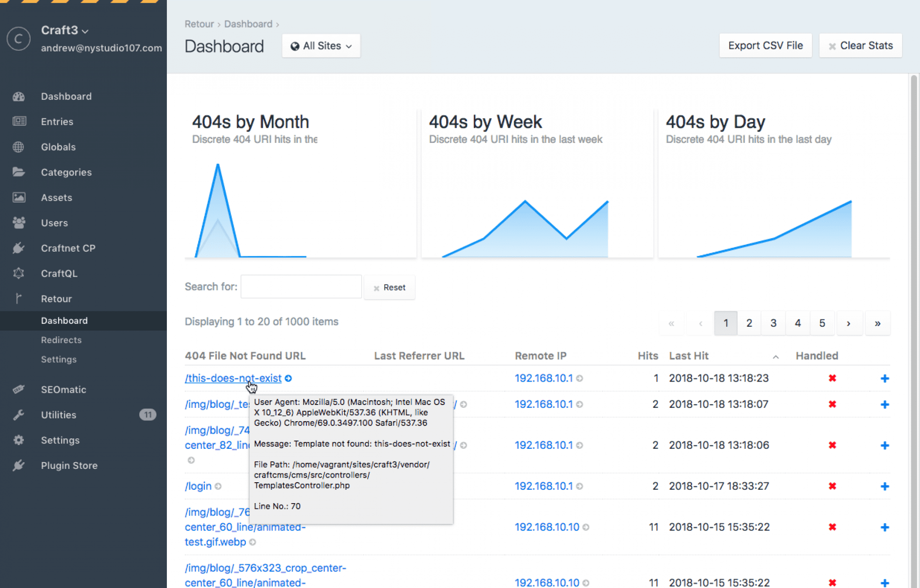
Task: Click Export CSV File button
Action: [765, 46]
